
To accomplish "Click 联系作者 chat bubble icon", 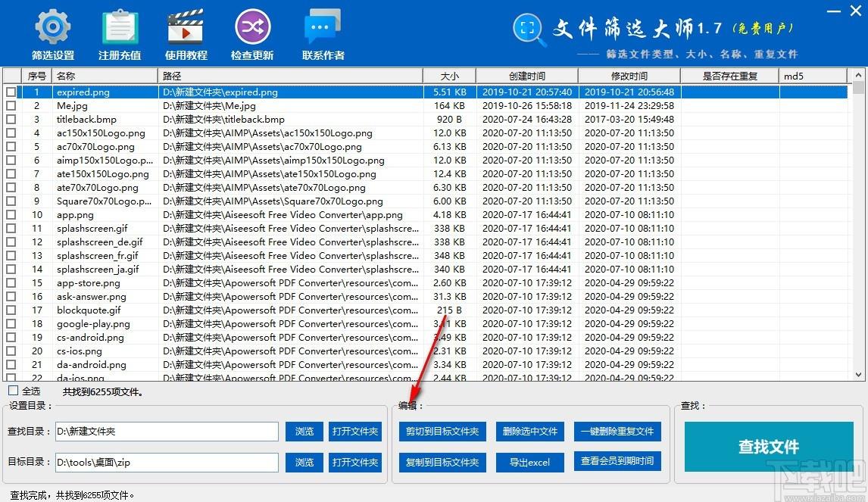I will pyautogui.click(x=323, y=27).
